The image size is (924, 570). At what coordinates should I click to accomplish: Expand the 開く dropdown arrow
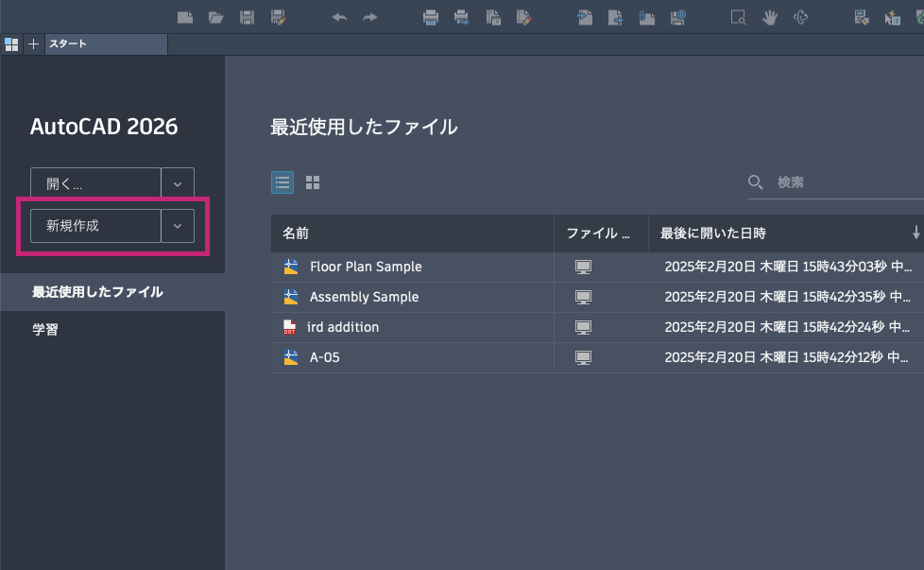tap(178, 182)
